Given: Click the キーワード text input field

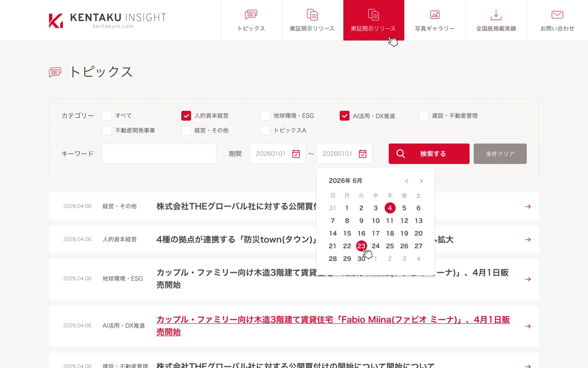Looking at the screenshot, I should tap(159, 154).
